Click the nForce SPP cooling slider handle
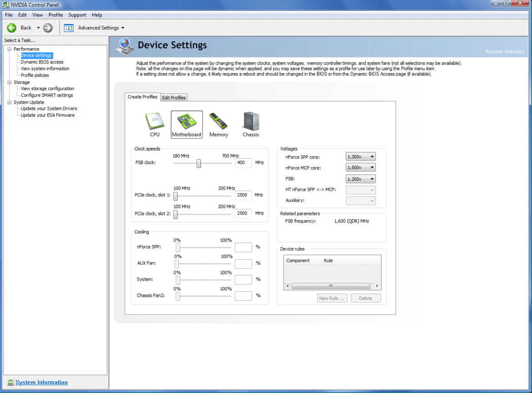Image resolution: width=532 pixels, height=393 pixels. (x=178, y=248)
